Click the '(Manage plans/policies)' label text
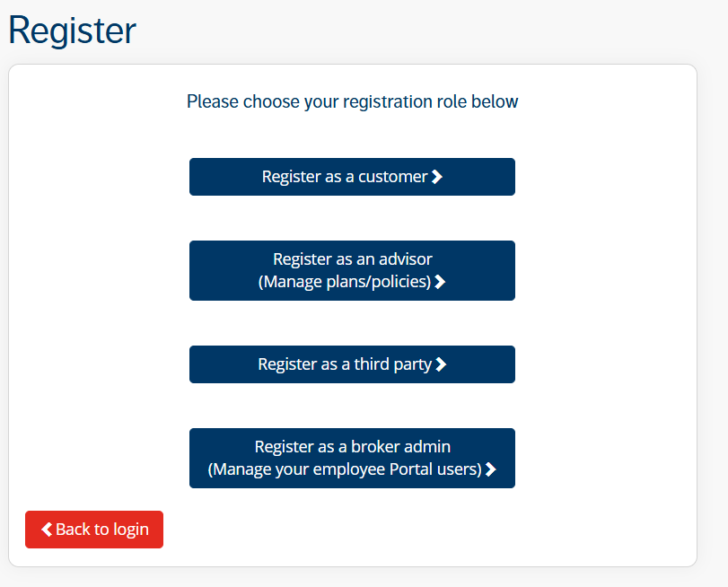This screenshot has width=728, height=587. (x=345, y=282)
